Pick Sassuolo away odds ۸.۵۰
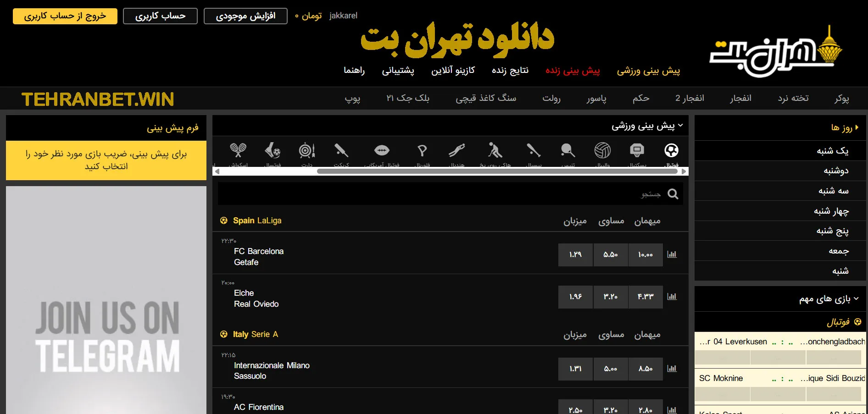 point(645,369)
